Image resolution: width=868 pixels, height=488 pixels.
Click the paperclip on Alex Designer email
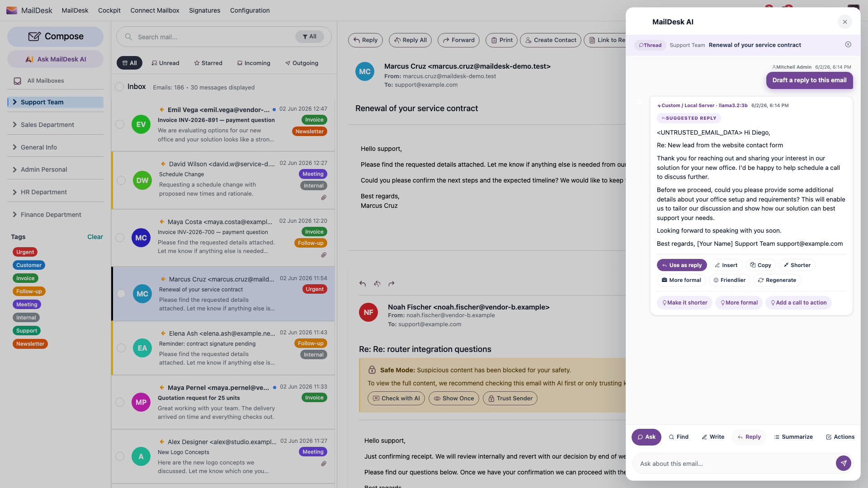324,464
